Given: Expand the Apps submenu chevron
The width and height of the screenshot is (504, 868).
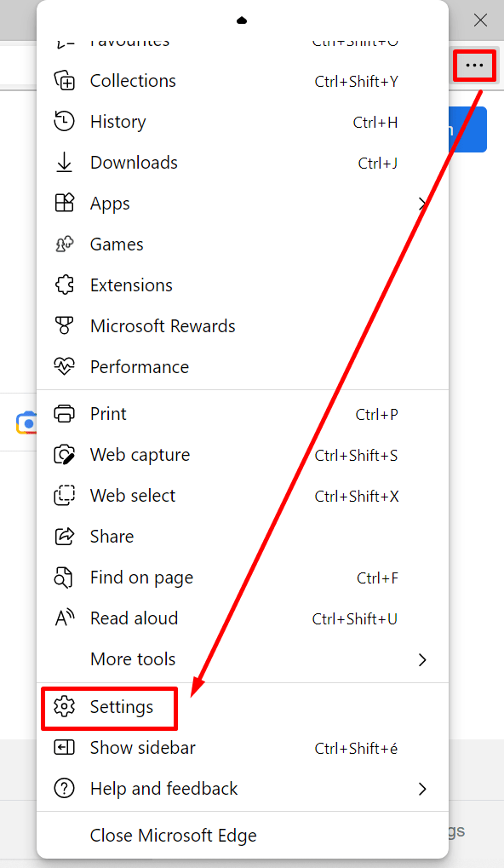Looking at the screenshot, I should tap(422, 204).
